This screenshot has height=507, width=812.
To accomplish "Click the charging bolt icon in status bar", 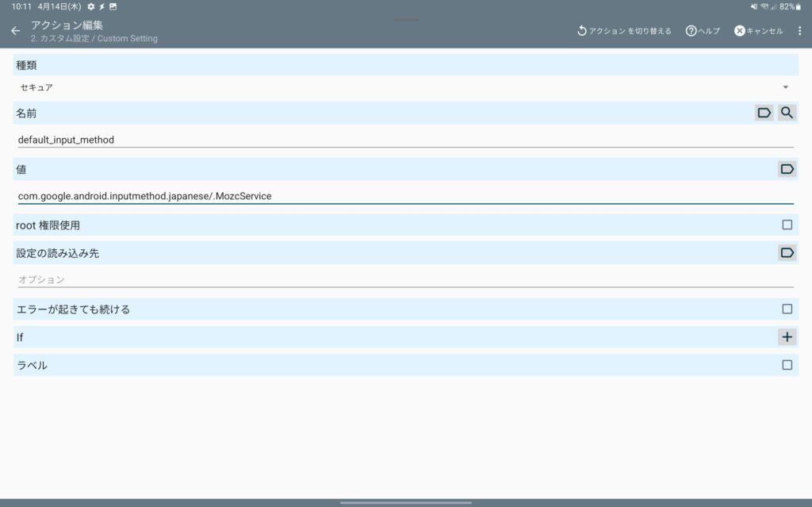I will tap(102, 6).
